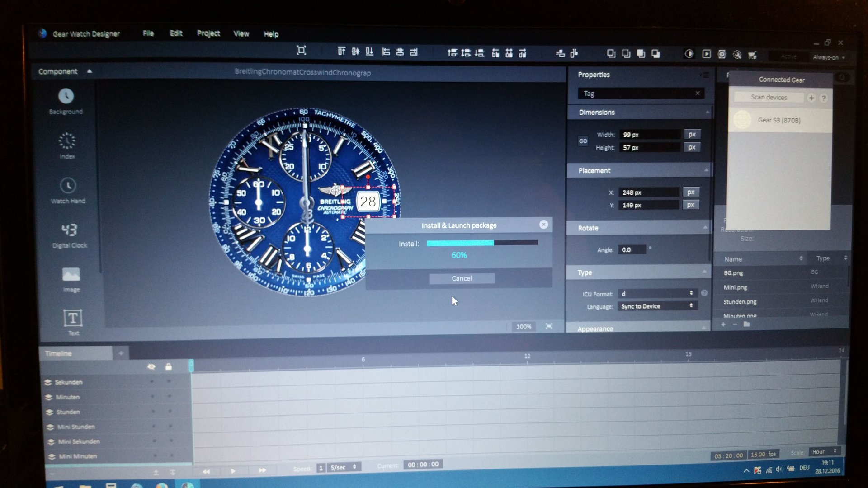Toggle visibility of Minuten layer
This screenshot has height=488, width=868.
tap(152, 397)
